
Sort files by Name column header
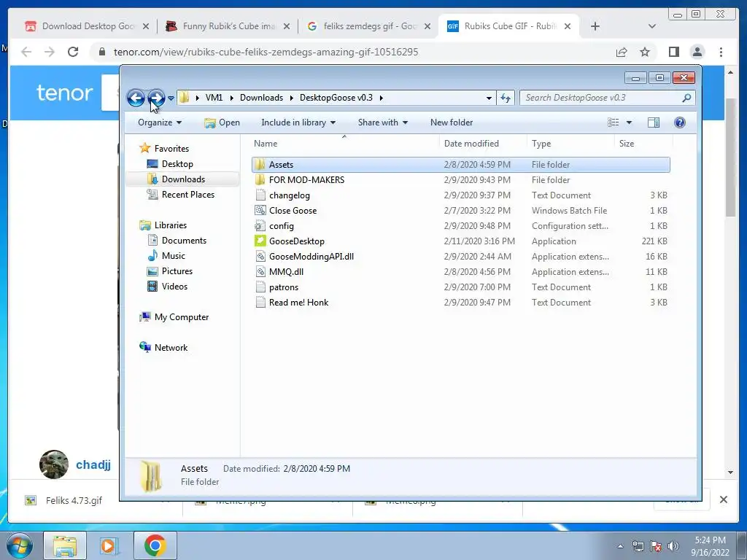point(344,144)
